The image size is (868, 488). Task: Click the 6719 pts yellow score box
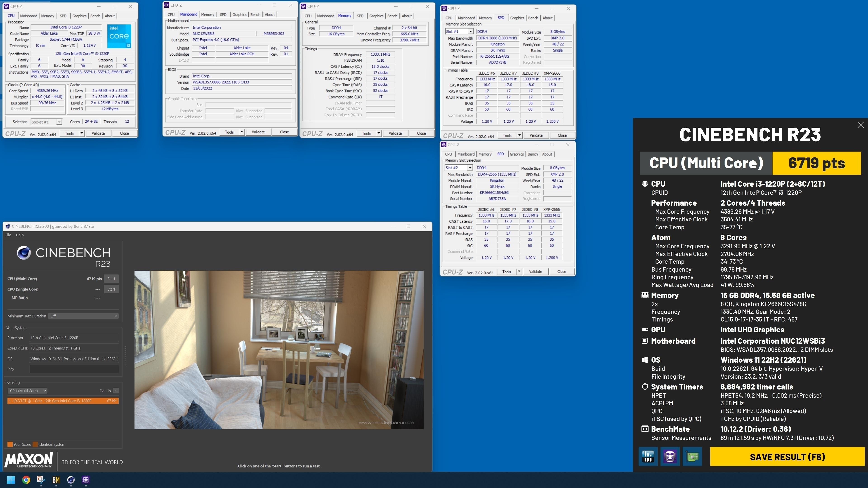[816, 163]
